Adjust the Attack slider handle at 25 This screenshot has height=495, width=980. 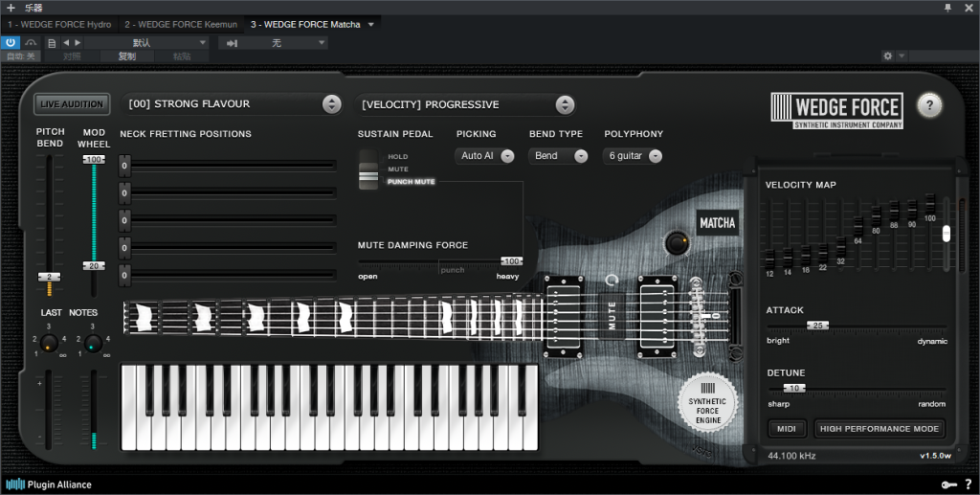tap(817, 326)
